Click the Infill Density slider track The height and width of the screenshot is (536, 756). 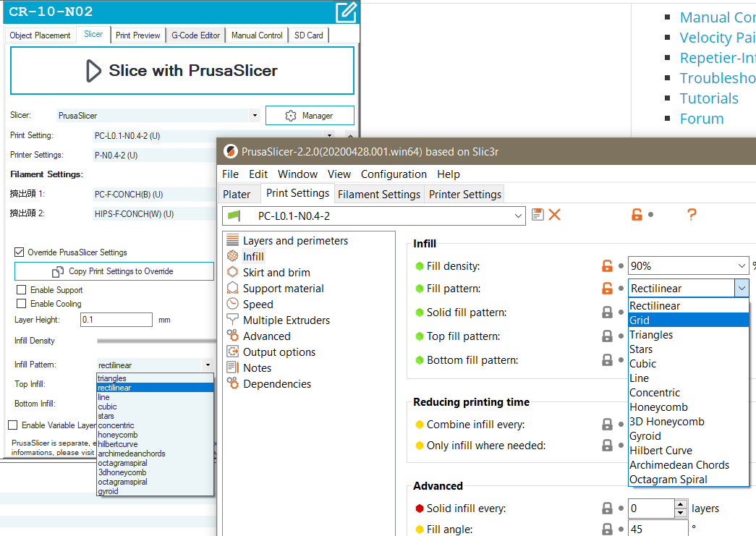tap(156, 341)
